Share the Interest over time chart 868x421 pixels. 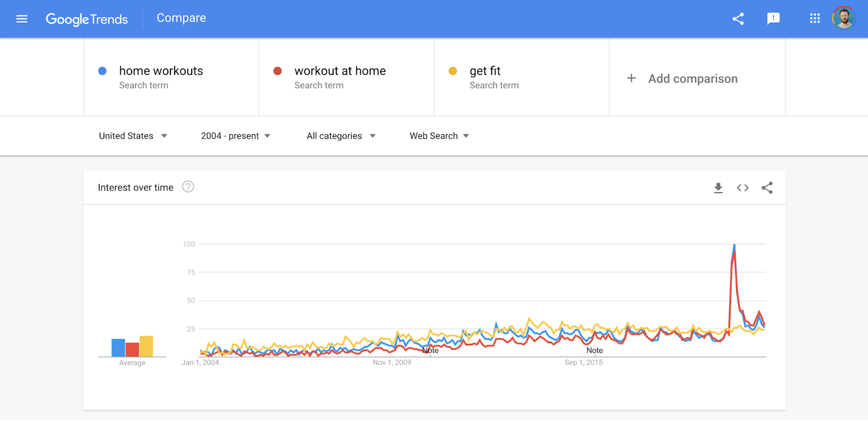[x=767, y=188]
